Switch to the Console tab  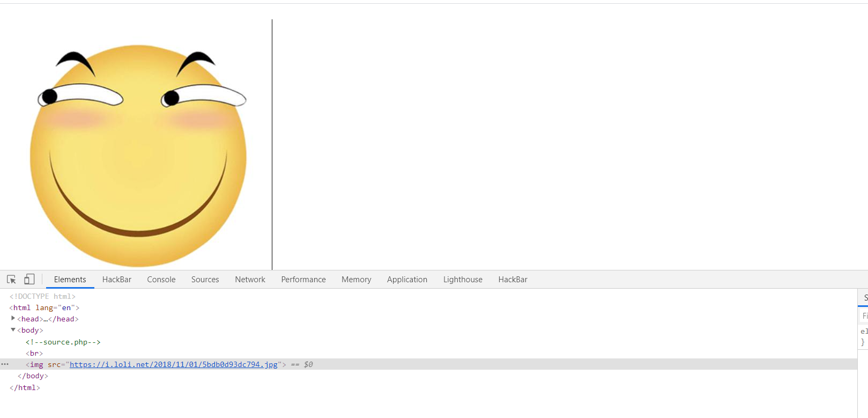click(161, 280)
